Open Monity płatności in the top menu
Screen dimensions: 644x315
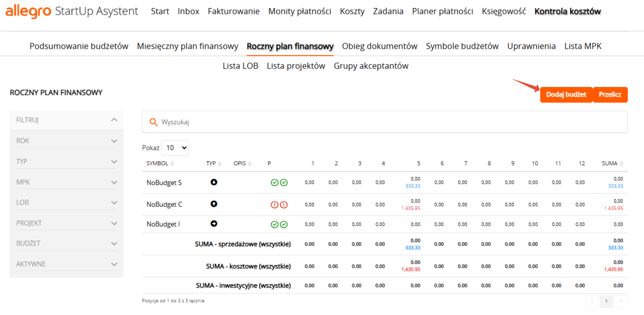point(300,11)
